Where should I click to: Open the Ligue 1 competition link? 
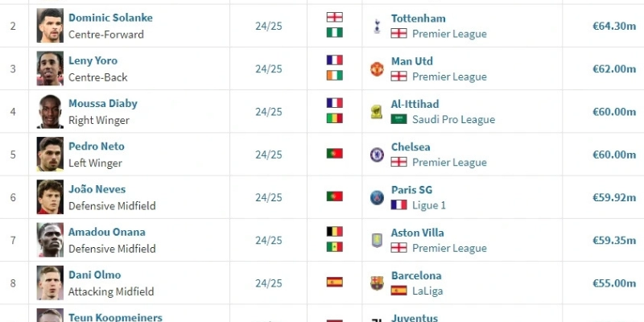coord(429,205)
